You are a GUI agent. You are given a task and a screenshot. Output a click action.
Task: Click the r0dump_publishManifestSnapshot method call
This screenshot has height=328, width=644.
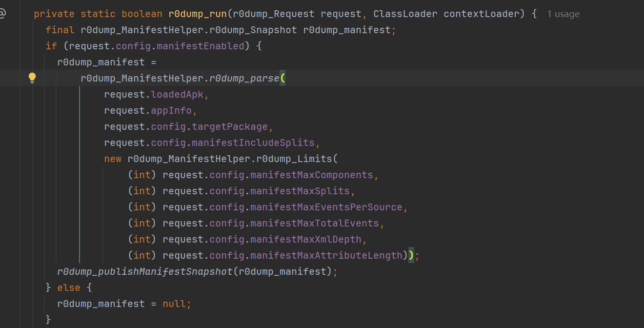pos(145,271)
